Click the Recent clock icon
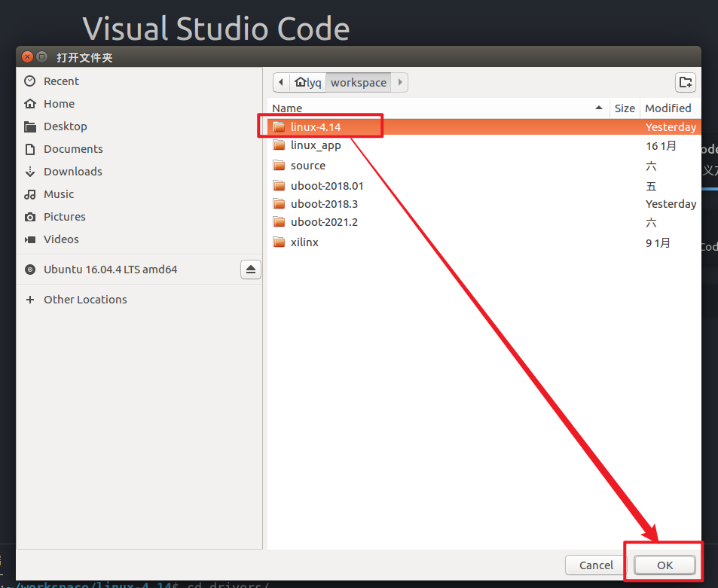Image resolution: width=718 pixels, height=588 pixels. click(x=30, y=81)
